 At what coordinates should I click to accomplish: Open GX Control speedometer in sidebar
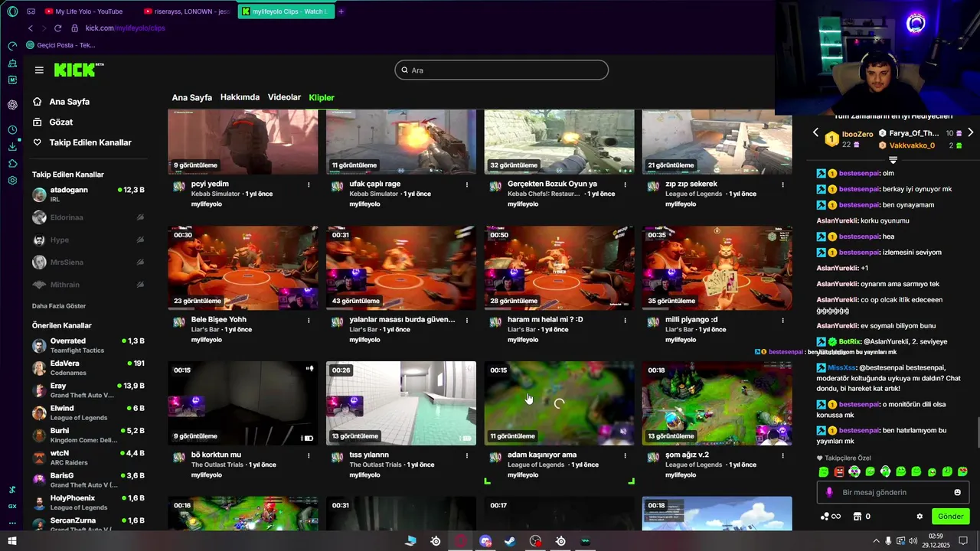coord(12,45)
